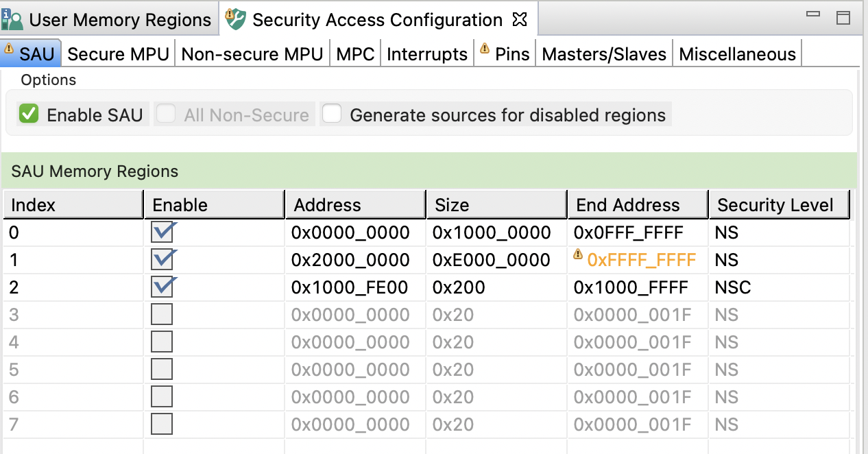
Task: Click the green checkmark in Enable SAU
Action: point(28,114)
